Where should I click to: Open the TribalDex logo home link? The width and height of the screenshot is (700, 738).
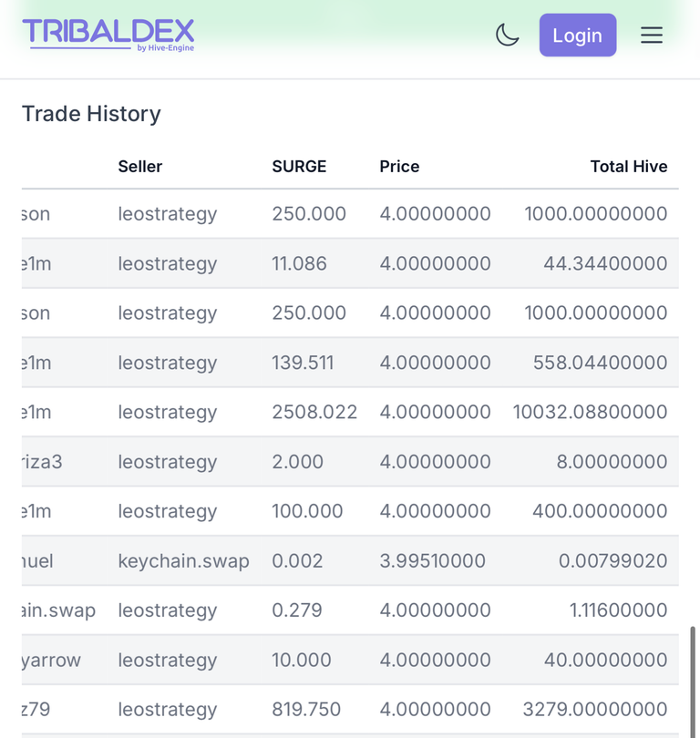click(108, 35)
